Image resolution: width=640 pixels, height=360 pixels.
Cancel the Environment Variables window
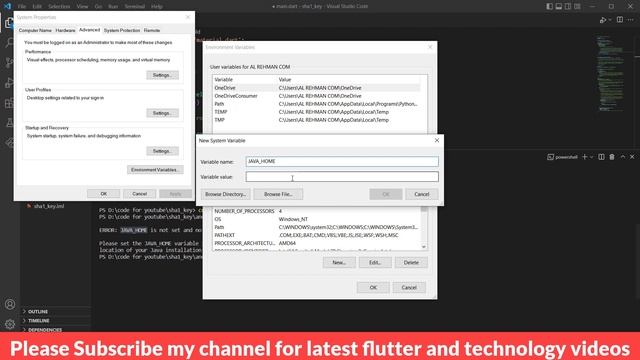(409, 287)
